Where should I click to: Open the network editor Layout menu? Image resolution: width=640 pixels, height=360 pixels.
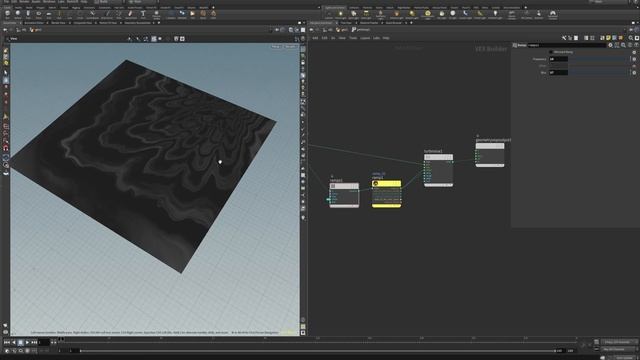tap(365, 38)
